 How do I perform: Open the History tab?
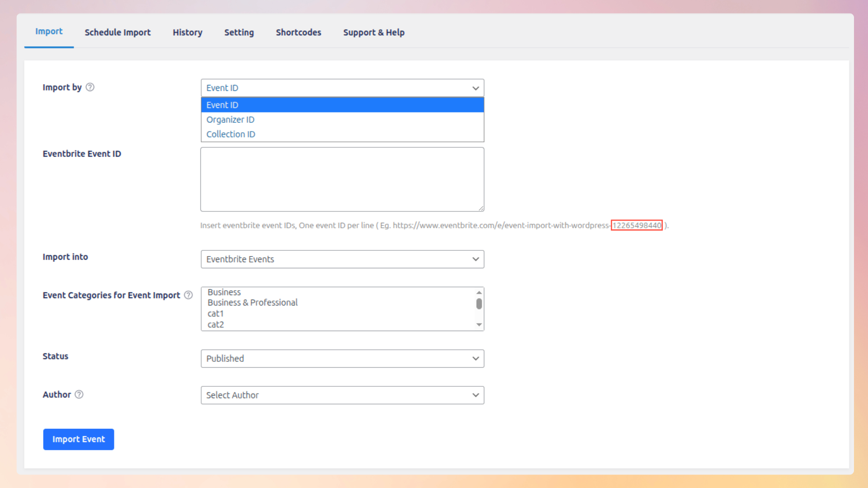tap(187, 32)
